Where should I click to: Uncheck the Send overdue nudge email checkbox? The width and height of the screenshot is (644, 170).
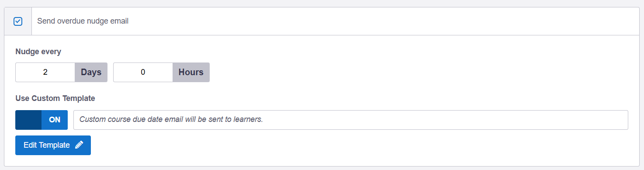coord(18,21)
